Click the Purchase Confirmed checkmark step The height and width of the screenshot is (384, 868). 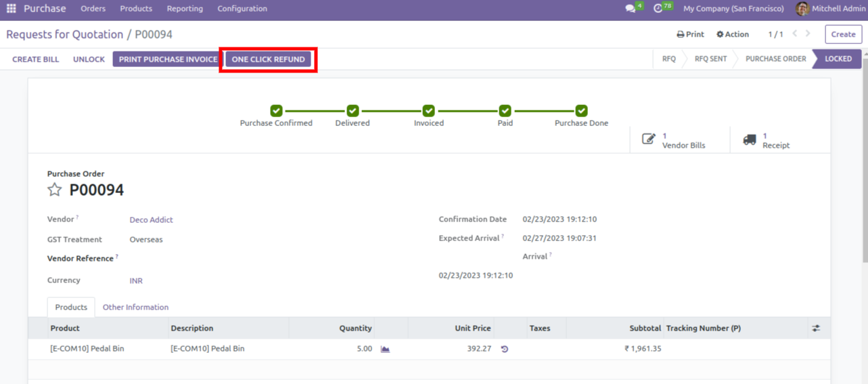[x=276, y=110]
